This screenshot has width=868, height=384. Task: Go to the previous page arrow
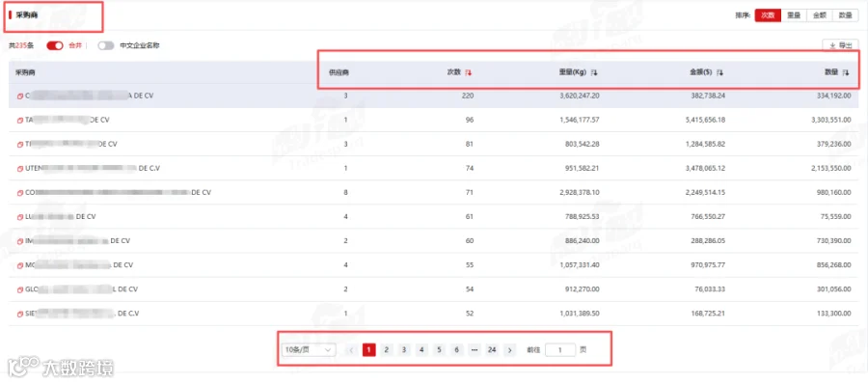click(x=351, y=349)
